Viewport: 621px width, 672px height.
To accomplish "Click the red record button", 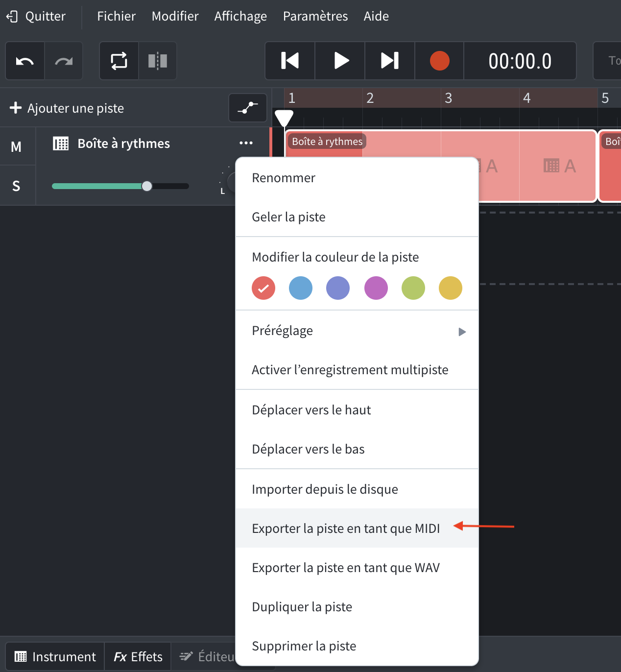I will pos(439,61).
